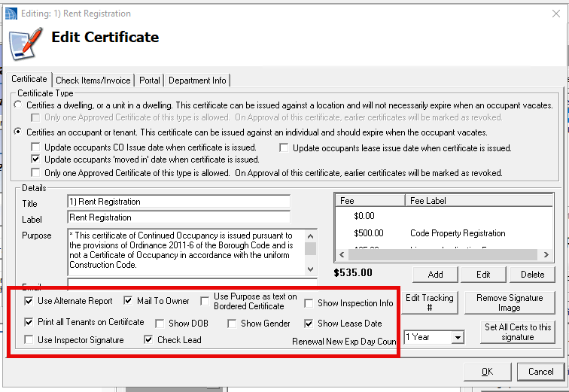Open the Department Info tab

197,81
